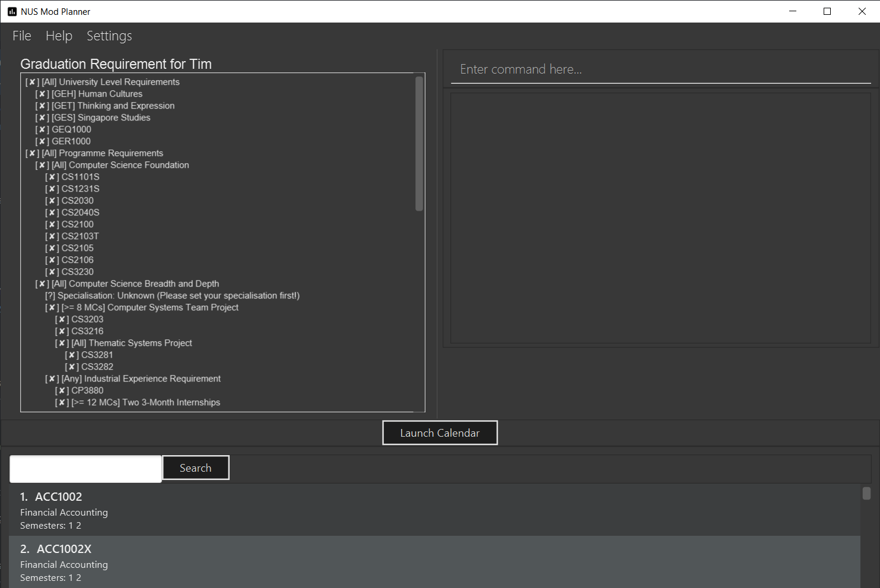Select 'Two 3-Month Internships' row
880x588 pixels.
pos(138,402)
